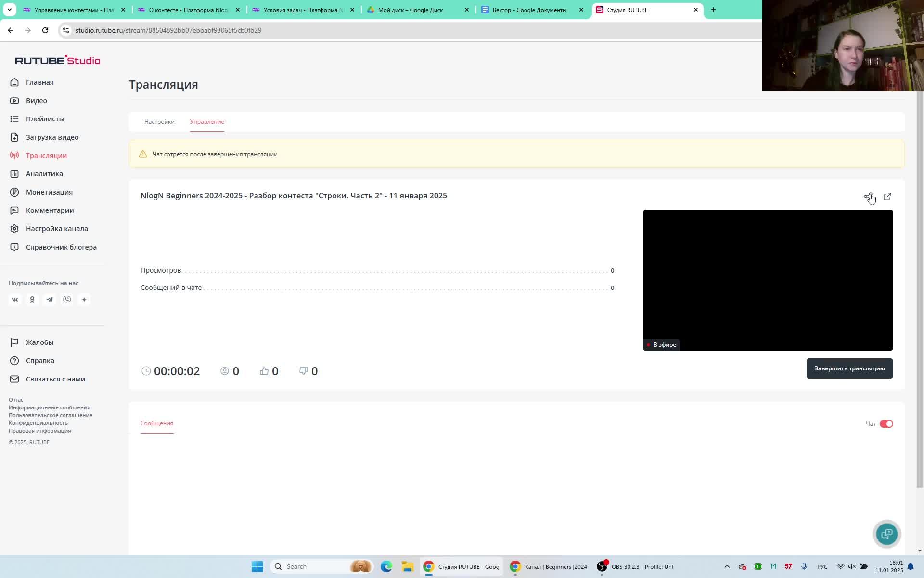
Task: Click the Telegram social icon in sidebar
Action: (50, 300)
